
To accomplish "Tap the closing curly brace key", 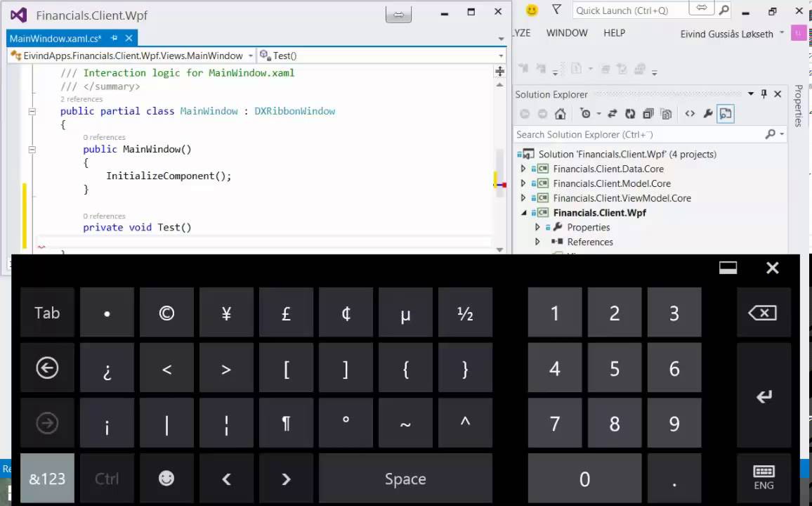I will pyautogui.click(x=465, y=368).
